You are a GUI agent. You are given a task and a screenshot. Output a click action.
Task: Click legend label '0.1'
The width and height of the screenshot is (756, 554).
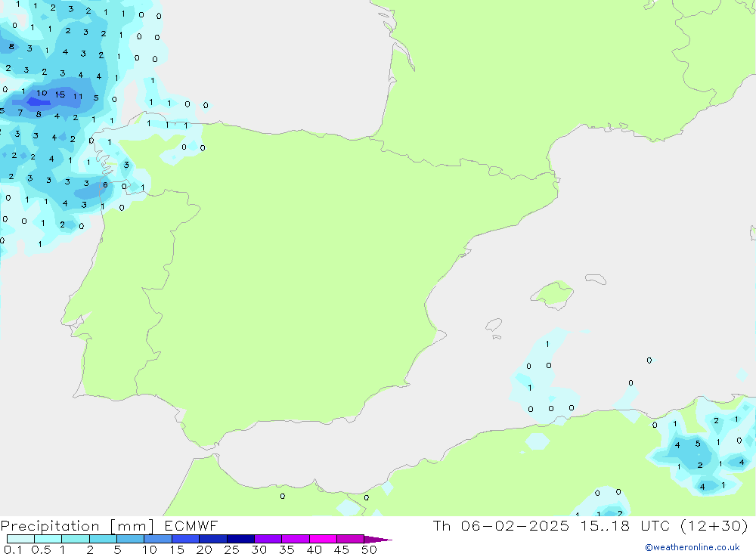pos(13,549)
